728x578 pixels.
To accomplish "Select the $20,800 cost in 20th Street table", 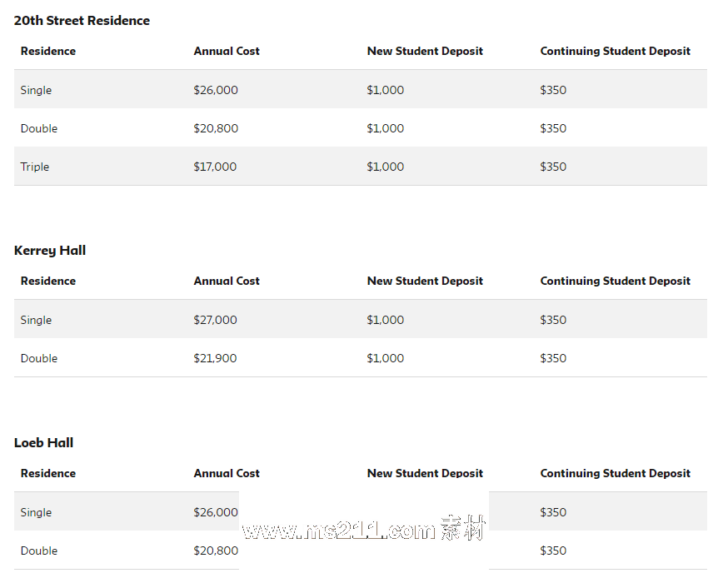I will coord(216,128).
